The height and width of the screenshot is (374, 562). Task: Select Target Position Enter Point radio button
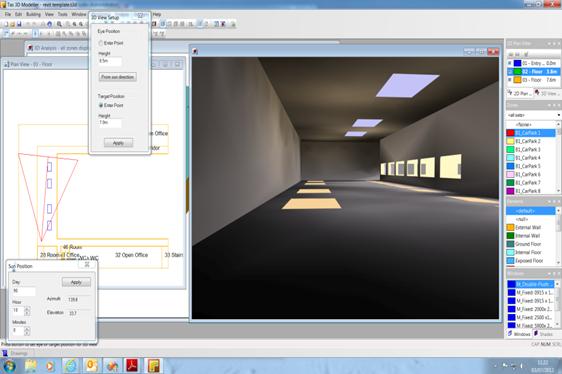101,105
